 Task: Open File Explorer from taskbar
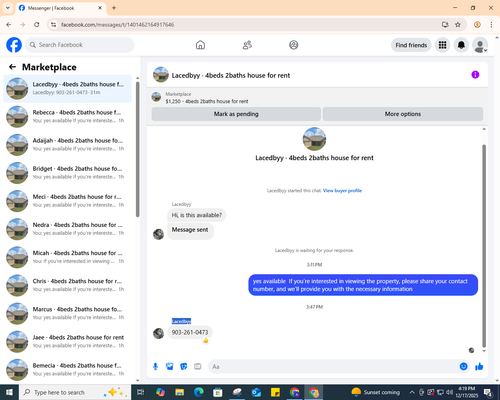click(x=179, y=392)
